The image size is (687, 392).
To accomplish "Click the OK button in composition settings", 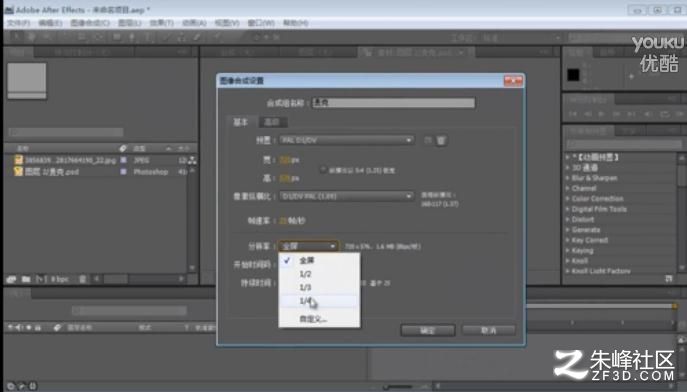I will [x=428, y=330].
